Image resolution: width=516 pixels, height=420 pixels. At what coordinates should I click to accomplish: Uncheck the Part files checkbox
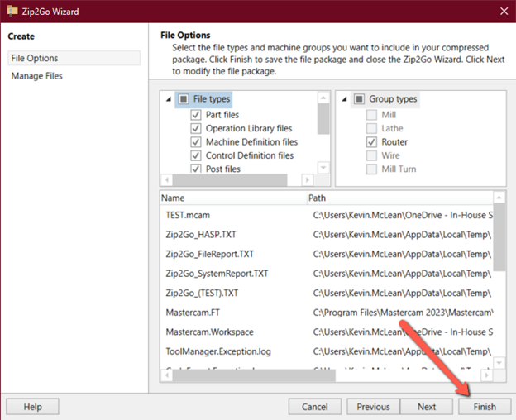point(196,115)
